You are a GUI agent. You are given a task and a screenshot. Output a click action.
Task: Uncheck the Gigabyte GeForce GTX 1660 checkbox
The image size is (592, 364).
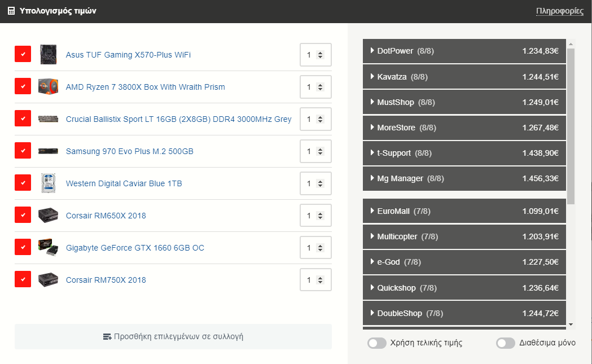point(23,247)
